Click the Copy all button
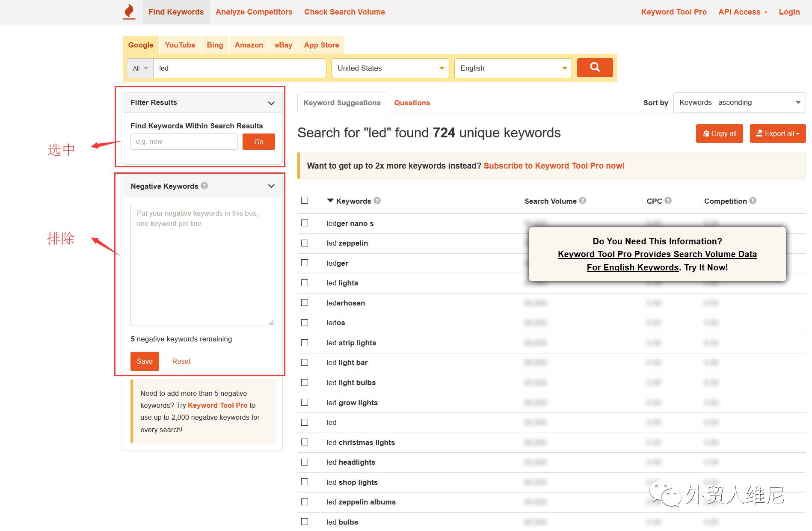 719,133
